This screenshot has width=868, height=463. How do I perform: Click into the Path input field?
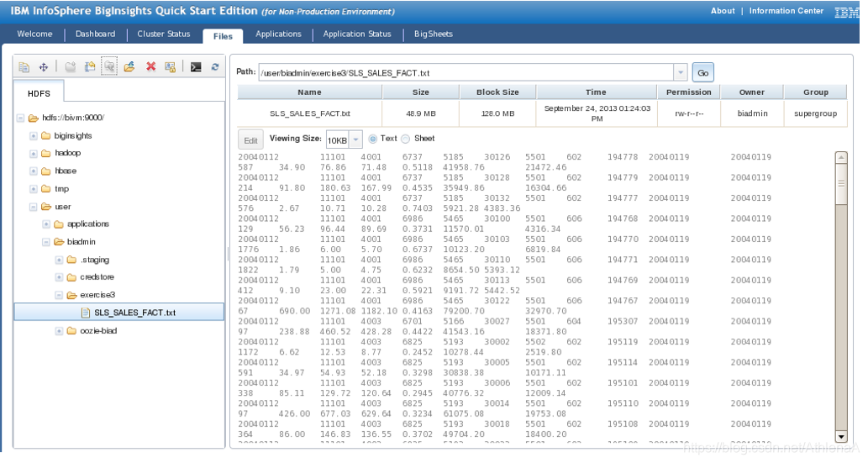tap(466, 72)
